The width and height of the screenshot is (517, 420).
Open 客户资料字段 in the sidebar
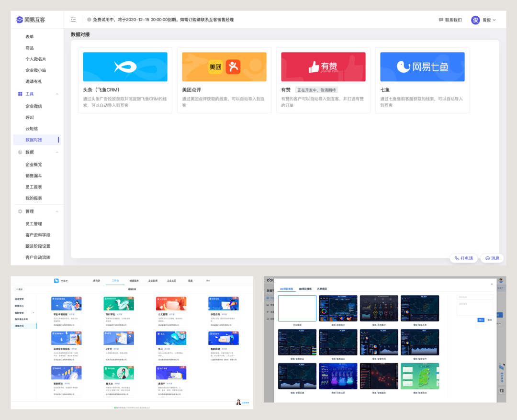38,235
